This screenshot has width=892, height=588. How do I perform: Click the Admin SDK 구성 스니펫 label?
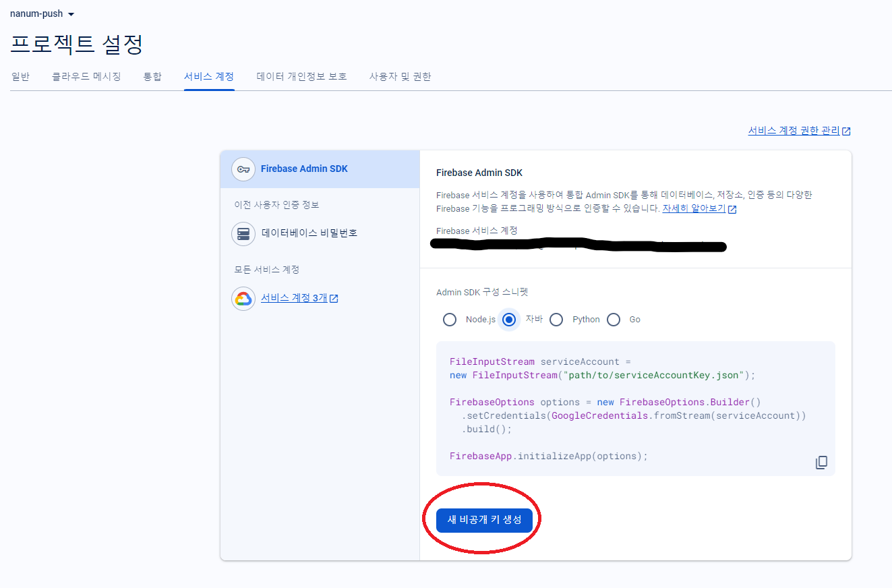482,292
